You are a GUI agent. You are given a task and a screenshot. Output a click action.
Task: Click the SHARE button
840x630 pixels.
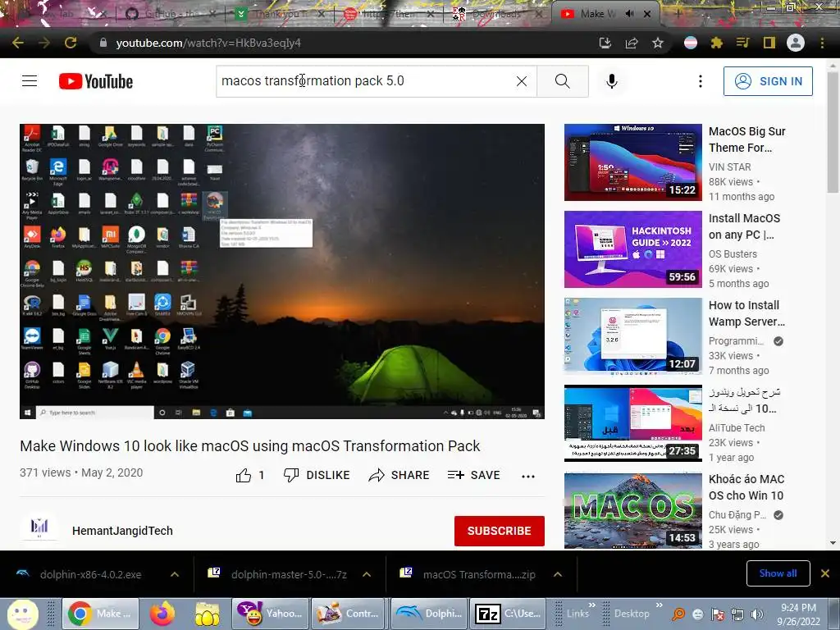tap(399, 475)
